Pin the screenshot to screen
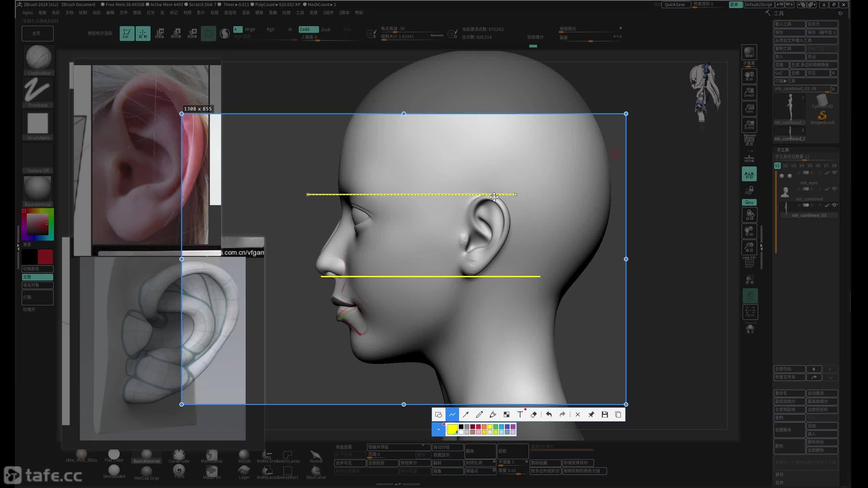868x488 pixels. 591,414
